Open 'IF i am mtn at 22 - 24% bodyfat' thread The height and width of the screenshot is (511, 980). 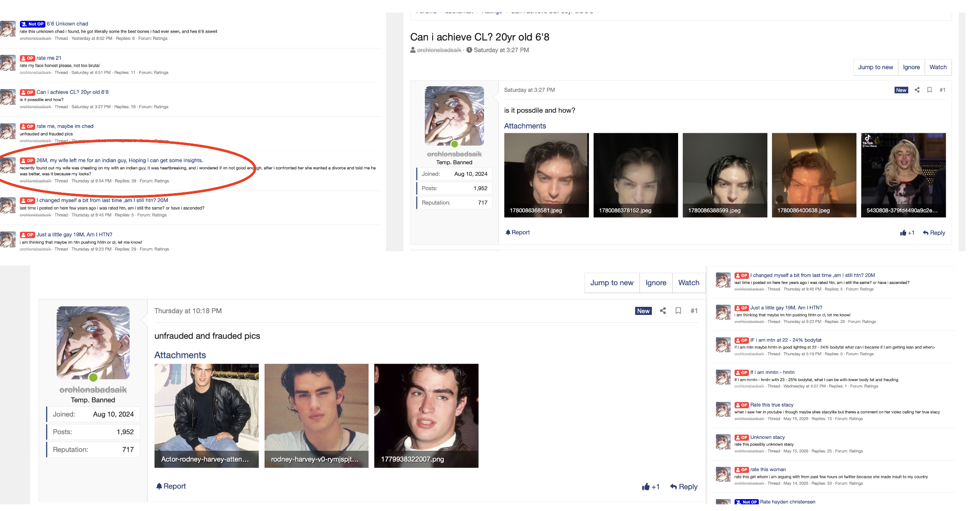[x=786, y=340]
